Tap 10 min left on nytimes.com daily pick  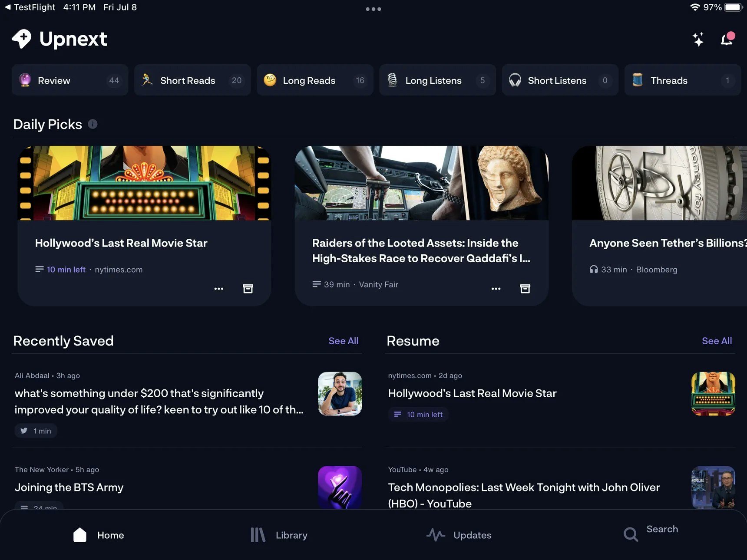pyautogui.click(x=66, y=270)
